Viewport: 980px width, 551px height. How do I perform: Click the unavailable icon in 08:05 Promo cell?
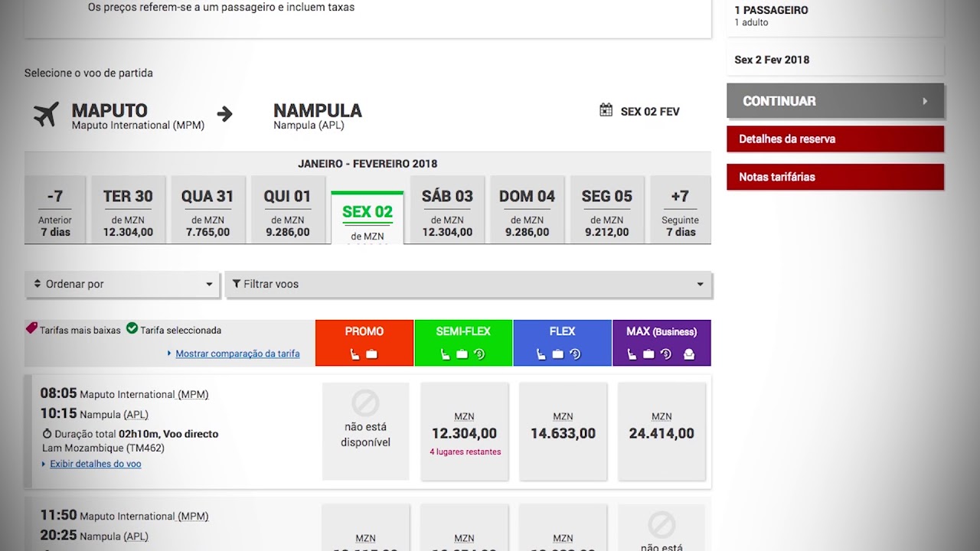click(x=365, y=403)
